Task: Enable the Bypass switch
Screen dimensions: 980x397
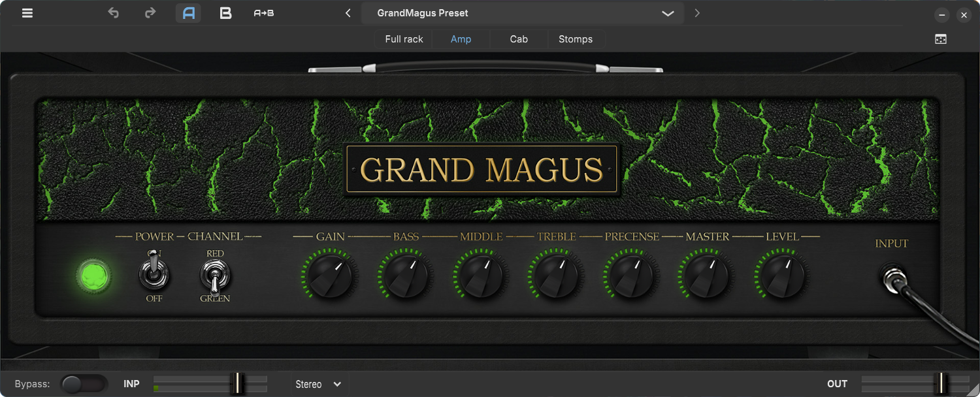Action: click(x=84, y=384)
